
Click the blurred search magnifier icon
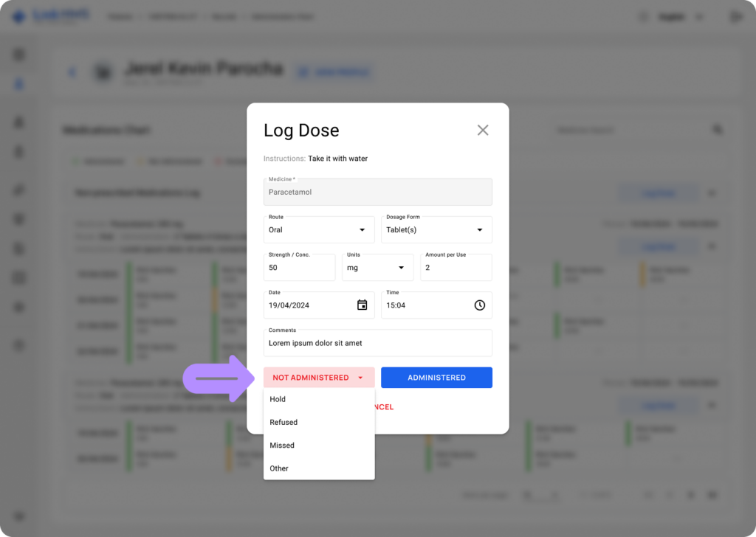717,130
